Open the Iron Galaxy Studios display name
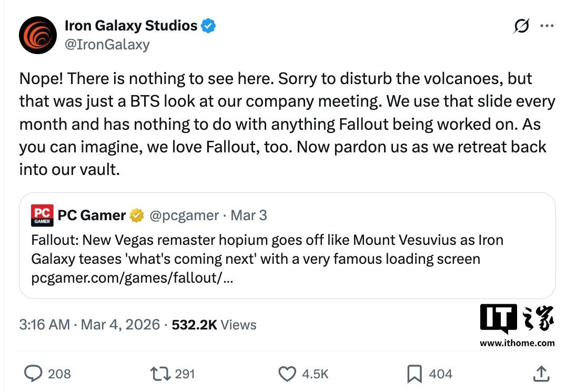Viewport: 566px width, 392px height. (130, 25)
